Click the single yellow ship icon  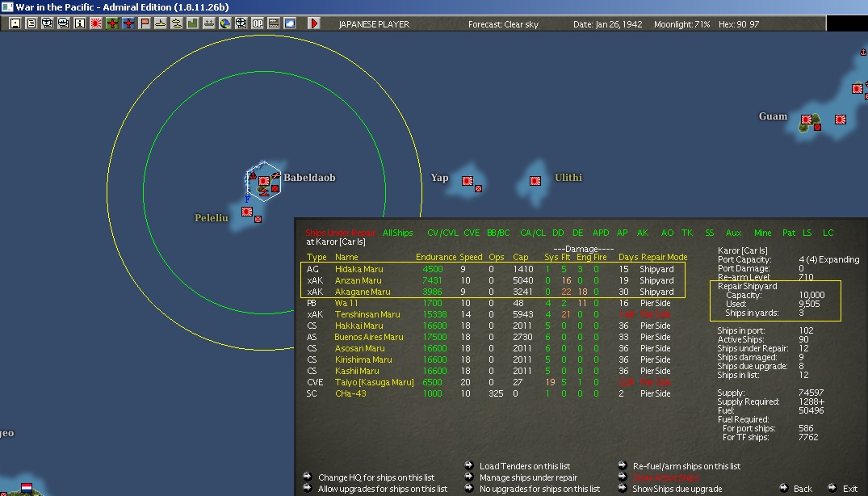[161, 23]
